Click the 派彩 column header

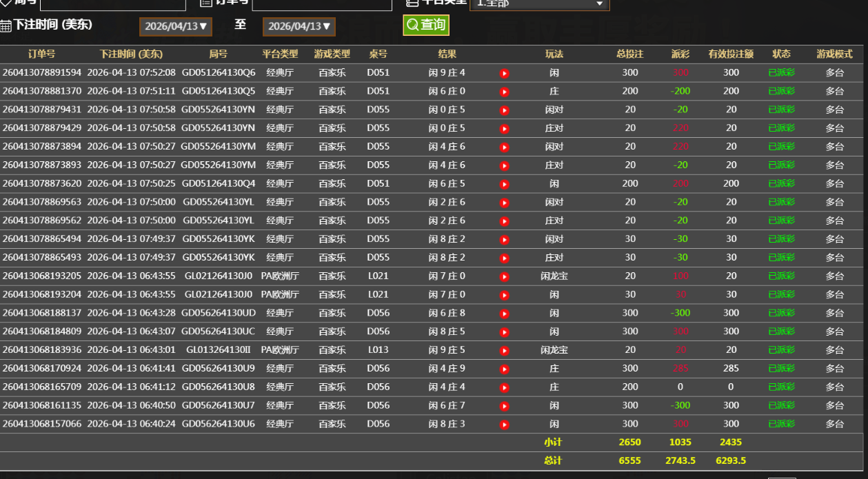[680, 54]
